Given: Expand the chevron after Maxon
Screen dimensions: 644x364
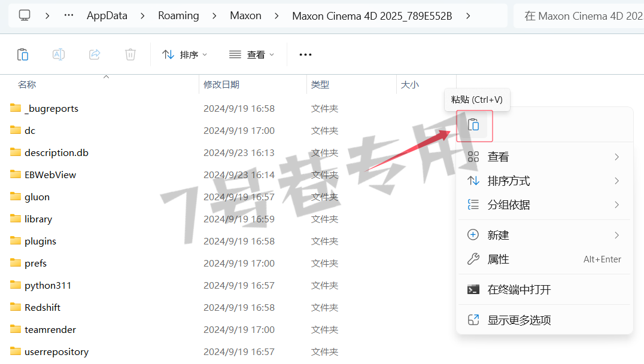Looking at the screenshot, I should (277, 16).
